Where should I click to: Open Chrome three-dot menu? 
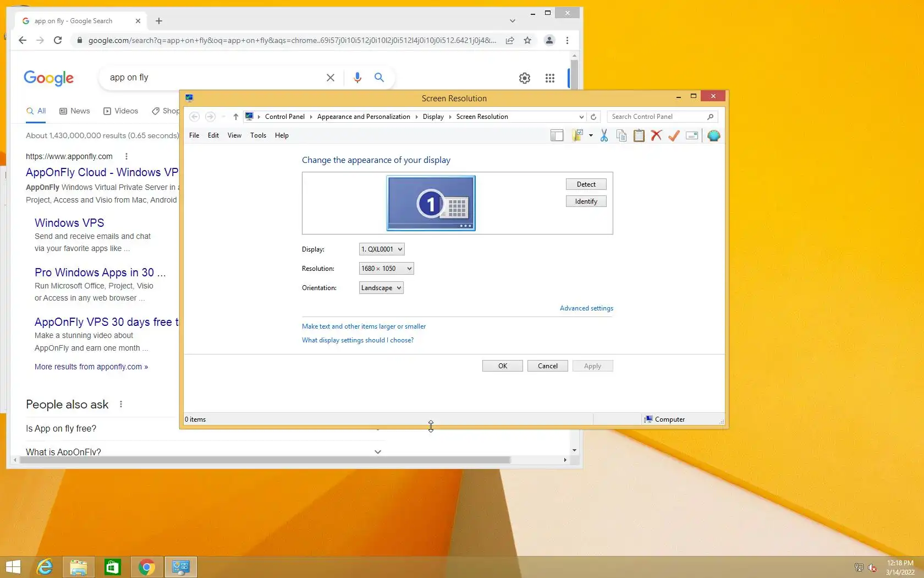(x=567, y=40)
